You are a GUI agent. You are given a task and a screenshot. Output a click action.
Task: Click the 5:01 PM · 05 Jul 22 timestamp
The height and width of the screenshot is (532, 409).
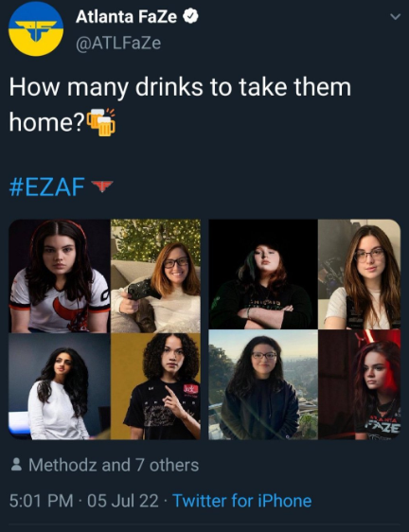tap(84, 501)
